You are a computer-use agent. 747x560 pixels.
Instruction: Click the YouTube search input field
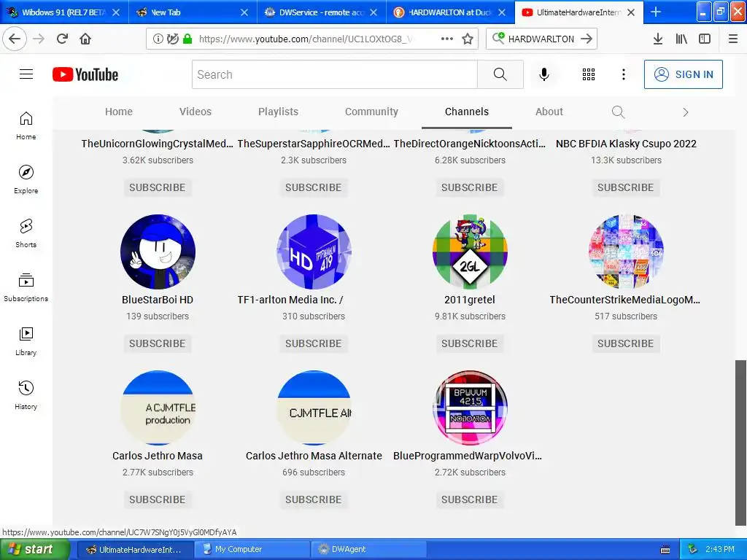click(334, 74)
